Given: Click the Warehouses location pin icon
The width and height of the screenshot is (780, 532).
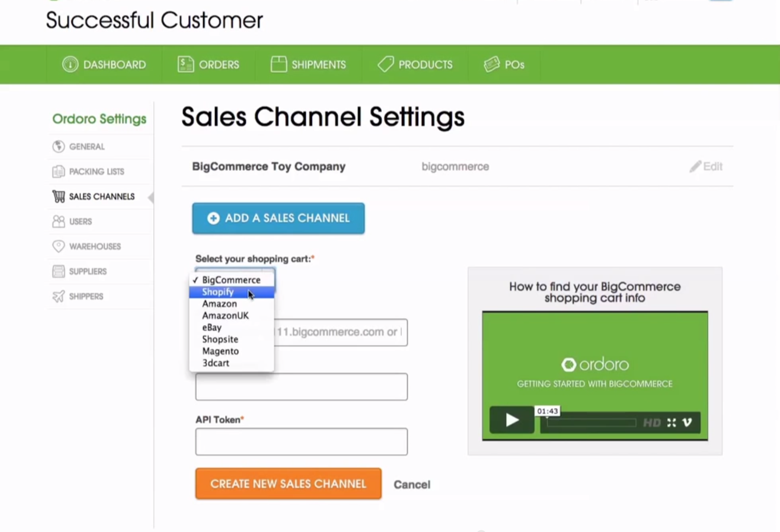Looking at the screenshot, I should tap(58, 246).
